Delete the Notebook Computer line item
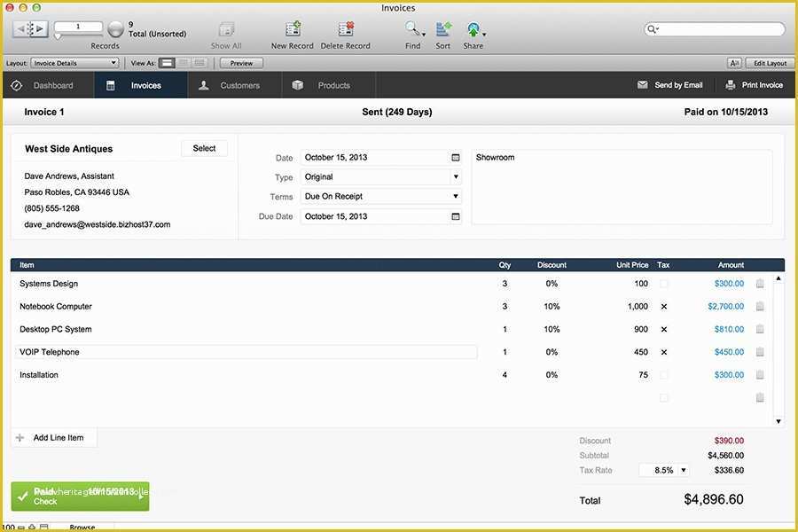Viewport: 798px width, 532px height. 760,307
